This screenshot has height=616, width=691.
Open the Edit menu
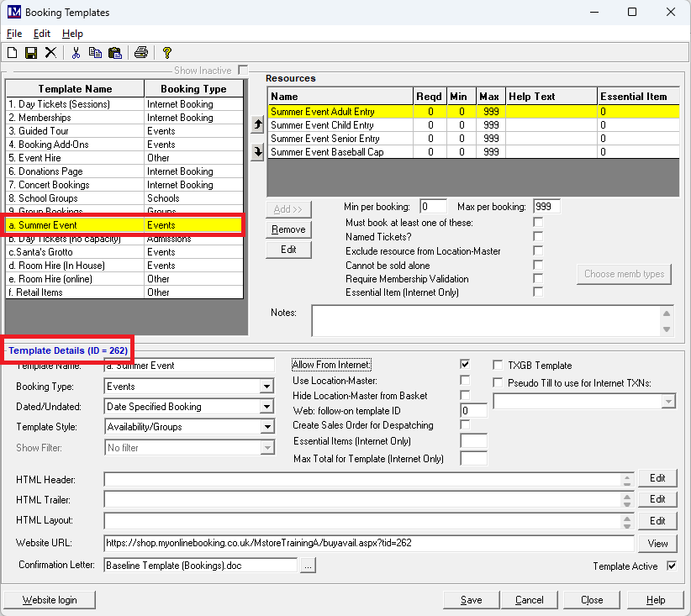(42, 34)
